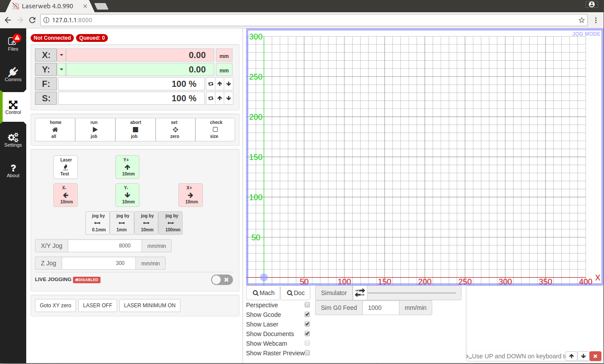Jog Y+ by 10mm
Screen dimensions: 604x364
[128, 167]
